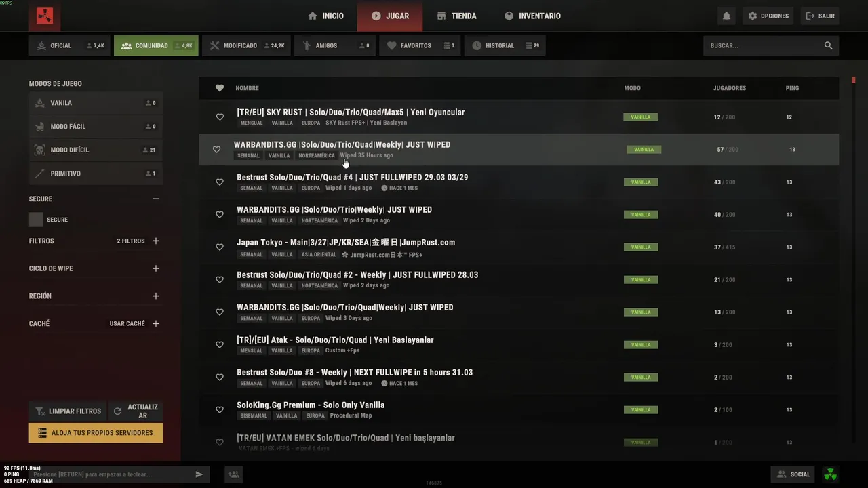868x488 pixels.
Task: Click the Salir button
Action: click(x=820, y=16)
